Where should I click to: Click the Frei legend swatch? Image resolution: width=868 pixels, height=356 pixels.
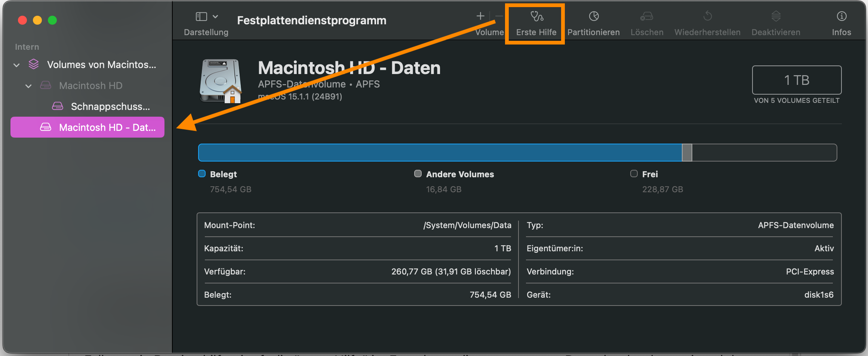pos(634,174)
